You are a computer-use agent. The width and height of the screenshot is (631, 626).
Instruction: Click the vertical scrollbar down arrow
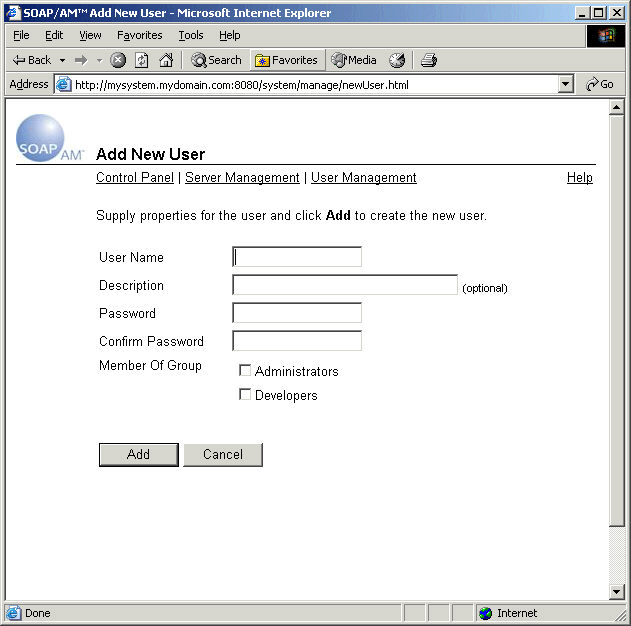[616, 592]
